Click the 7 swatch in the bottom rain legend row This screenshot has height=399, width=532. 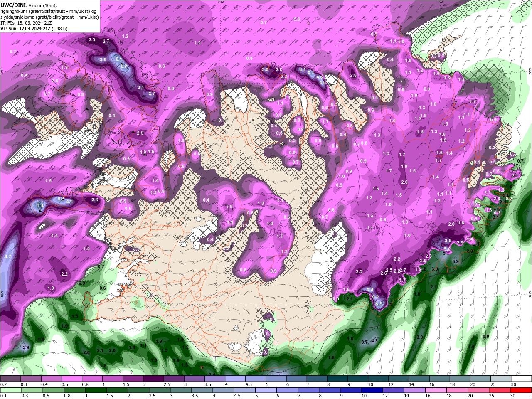308,390
